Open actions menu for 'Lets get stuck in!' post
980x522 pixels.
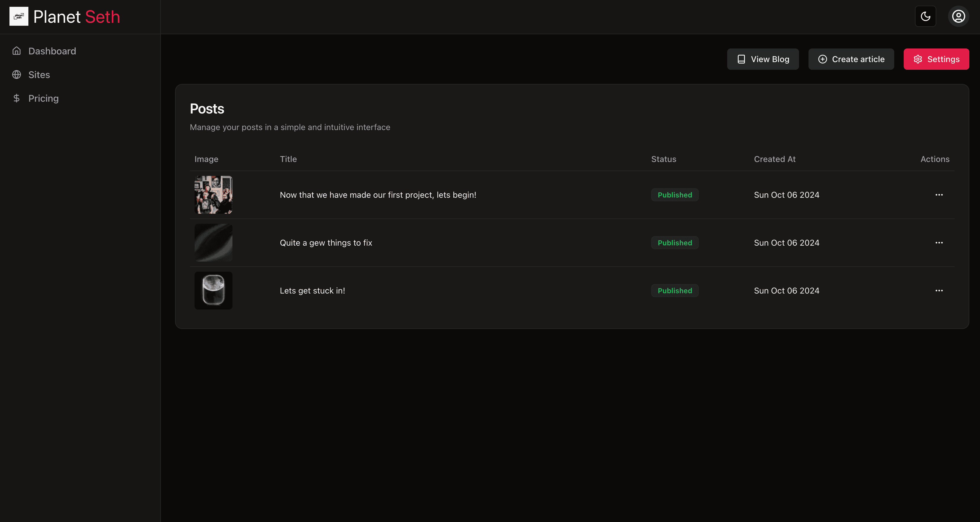(939, 291)
